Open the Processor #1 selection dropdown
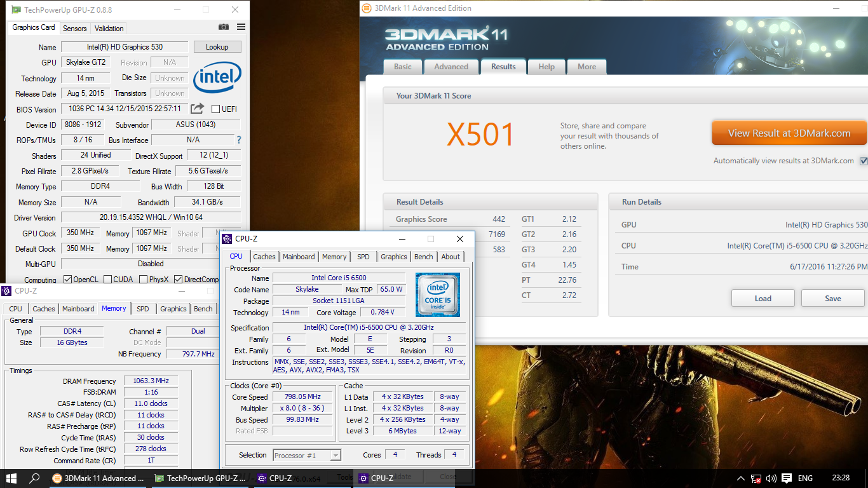The height and width of the screenshot is (488, 868). [x=307, y=455]
